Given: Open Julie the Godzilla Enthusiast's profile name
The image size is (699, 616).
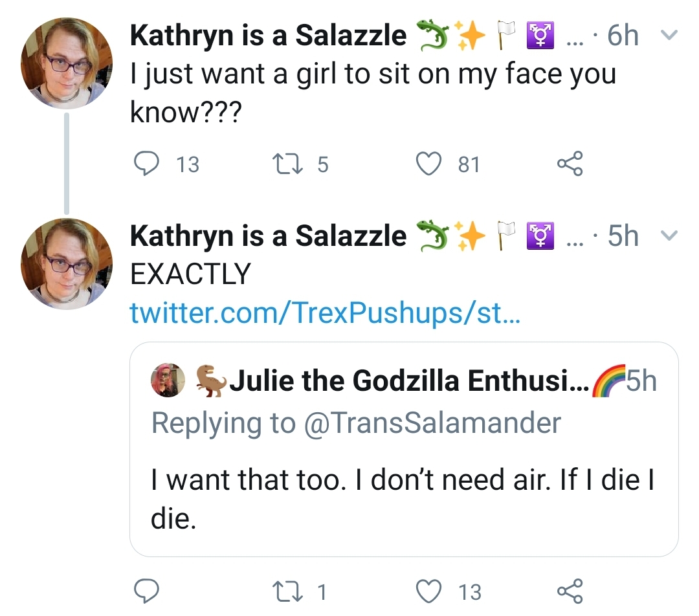Looking at the screenshot, I should tap(409, 380).
